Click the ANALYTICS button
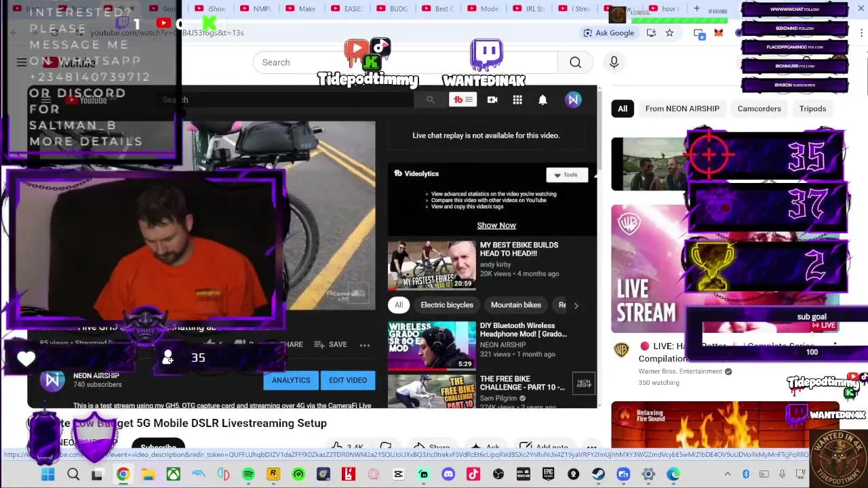This screenshot has height=488, width=868. tap(291, 380)
